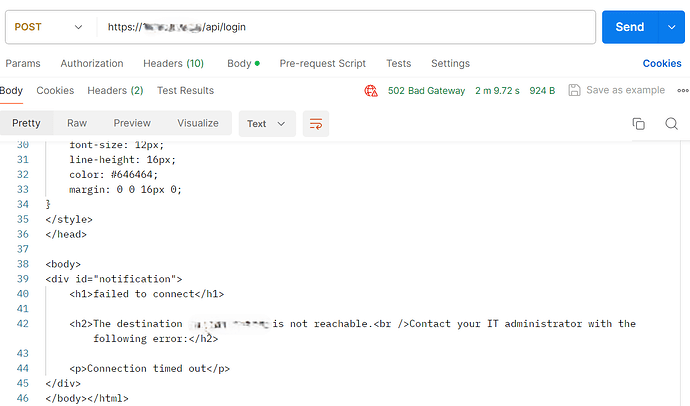Click the response size 924 B

542,91
